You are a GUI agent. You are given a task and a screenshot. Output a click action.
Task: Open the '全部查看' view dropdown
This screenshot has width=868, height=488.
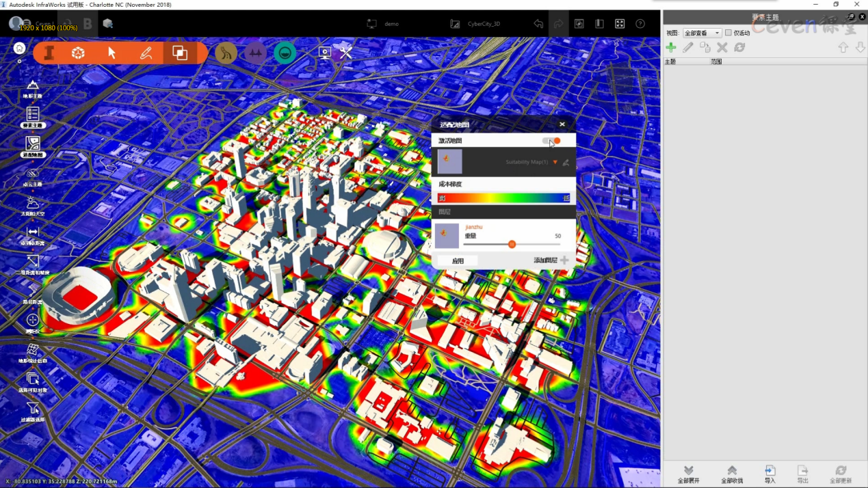[702, 33]
